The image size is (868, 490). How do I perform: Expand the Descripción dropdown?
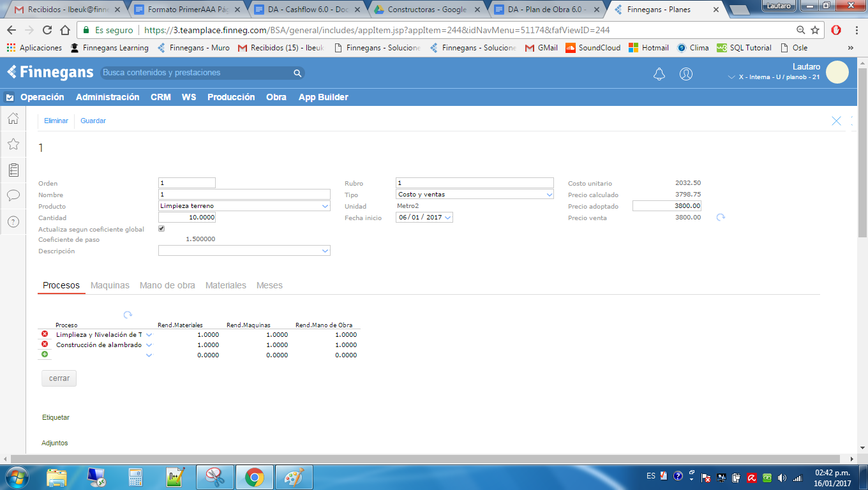[x=325, y=251]
